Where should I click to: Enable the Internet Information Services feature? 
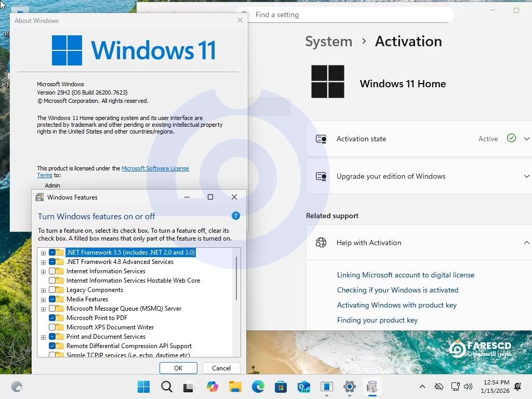pyautogui.click(x=53, y=271)
